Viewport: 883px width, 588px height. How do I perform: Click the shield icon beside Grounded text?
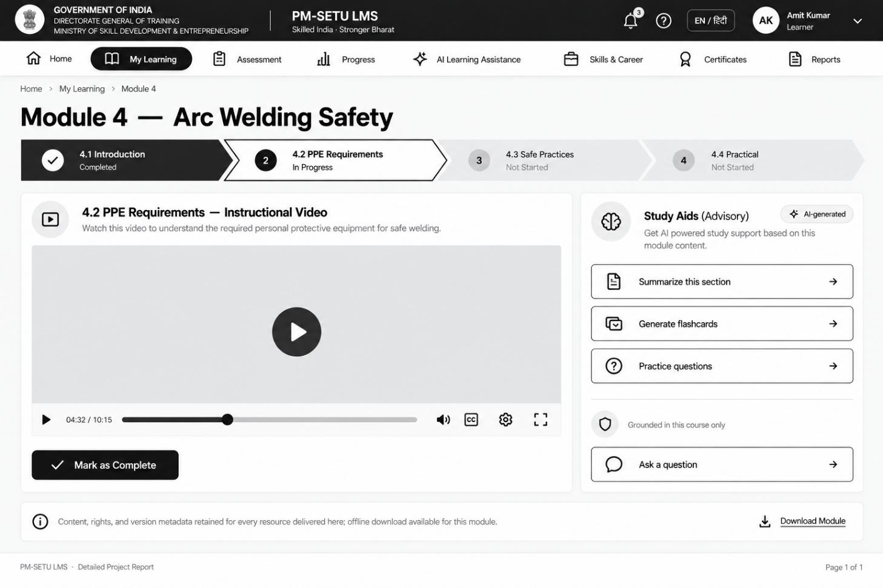tap(605, 424)
